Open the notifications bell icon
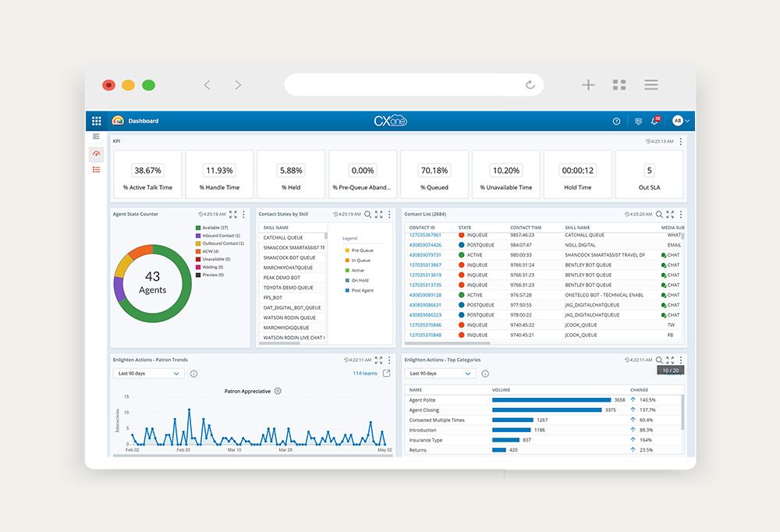 (x=654, y=121)
